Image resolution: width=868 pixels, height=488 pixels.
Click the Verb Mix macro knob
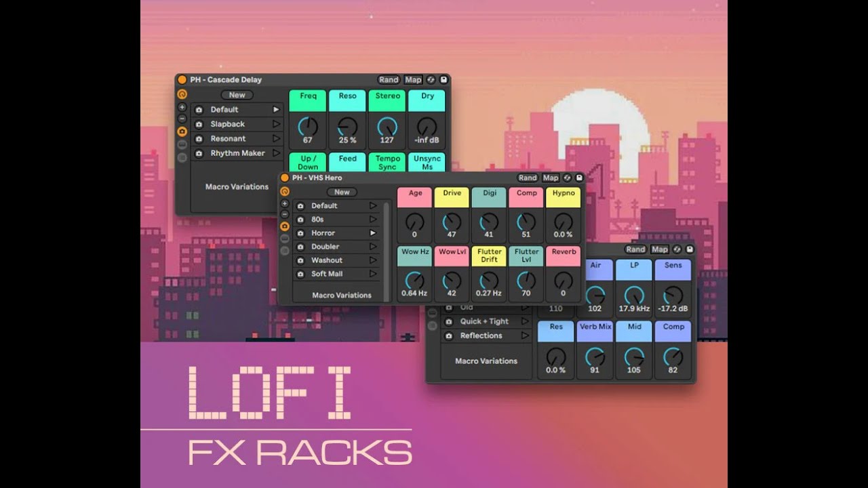(595, 357)
